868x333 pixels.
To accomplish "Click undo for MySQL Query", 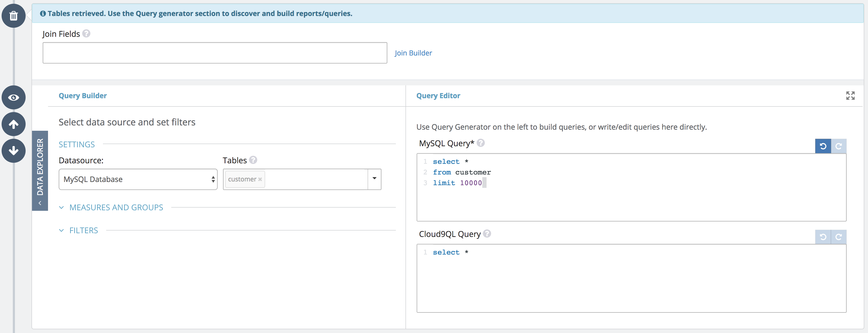I will [823, 146].
